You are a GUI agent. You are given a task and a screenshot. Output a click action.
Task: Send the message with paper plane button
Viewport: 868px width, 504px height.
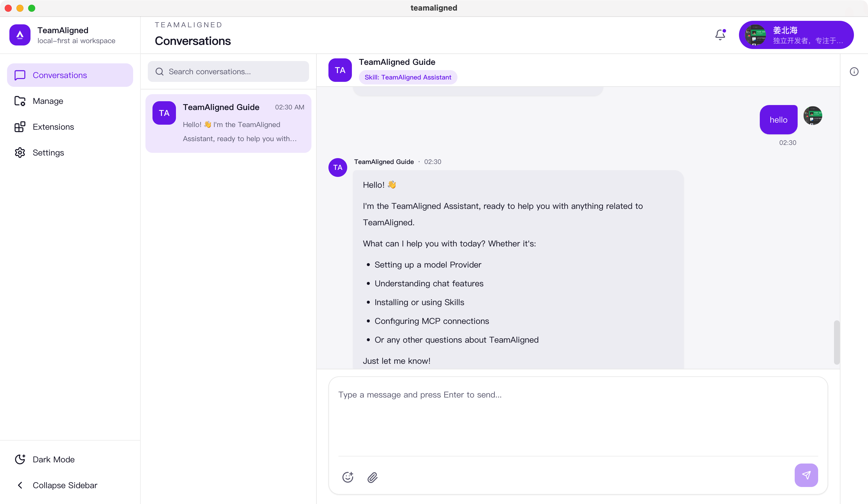pos(806,475)
